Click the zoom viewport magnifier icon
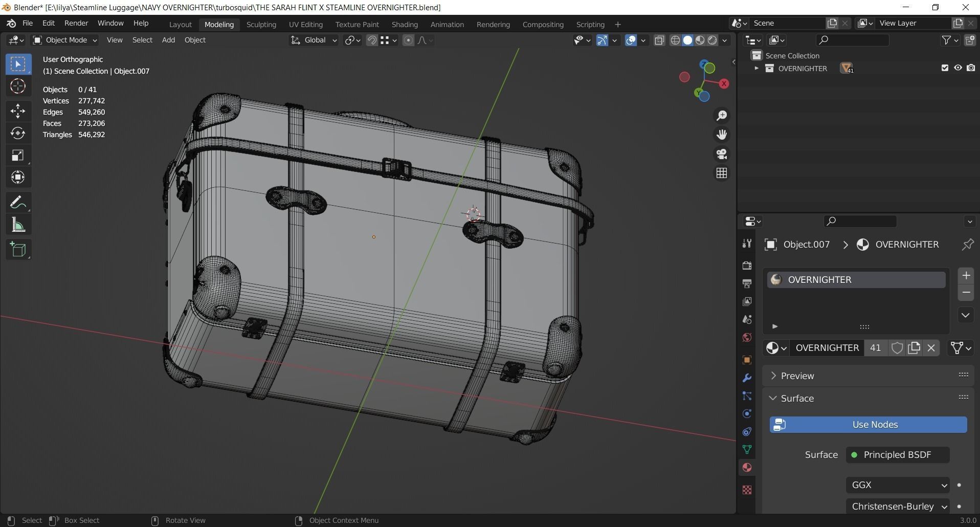 pos(722,116)
